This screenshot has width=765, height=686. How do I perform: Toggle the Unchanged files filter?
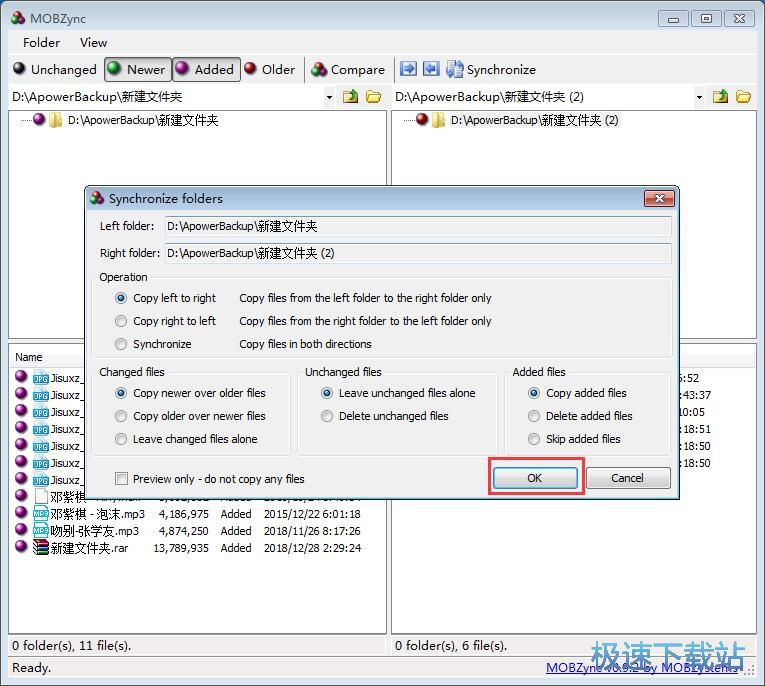pyautogui.click(x=55, y=69)
